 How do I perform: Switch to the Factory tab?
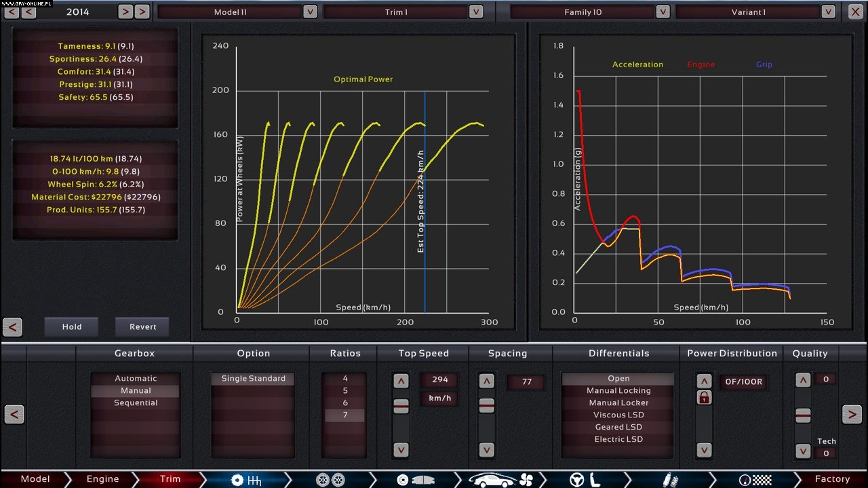click(x=832, y=478)
